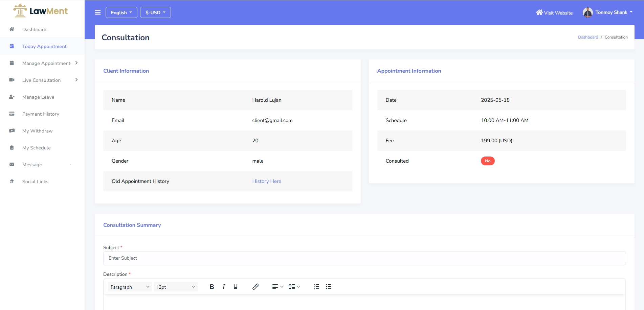Click Tonmoy Shank's profile avatar

(x=588, y=13)
